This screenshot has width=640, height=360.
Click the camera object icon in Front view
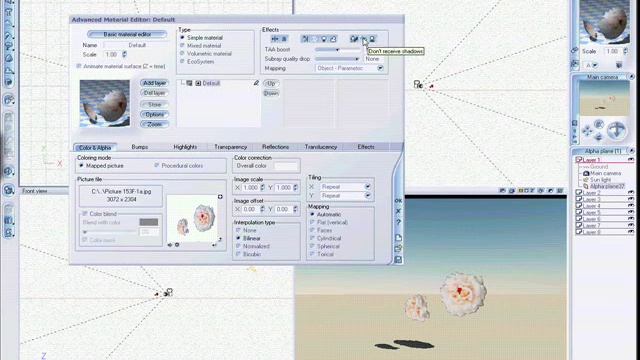tap(169, 292)
